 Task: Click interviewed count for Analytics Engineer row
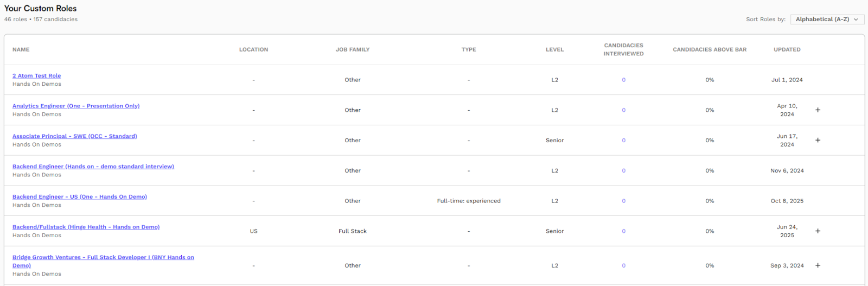(x=624, y=110)
